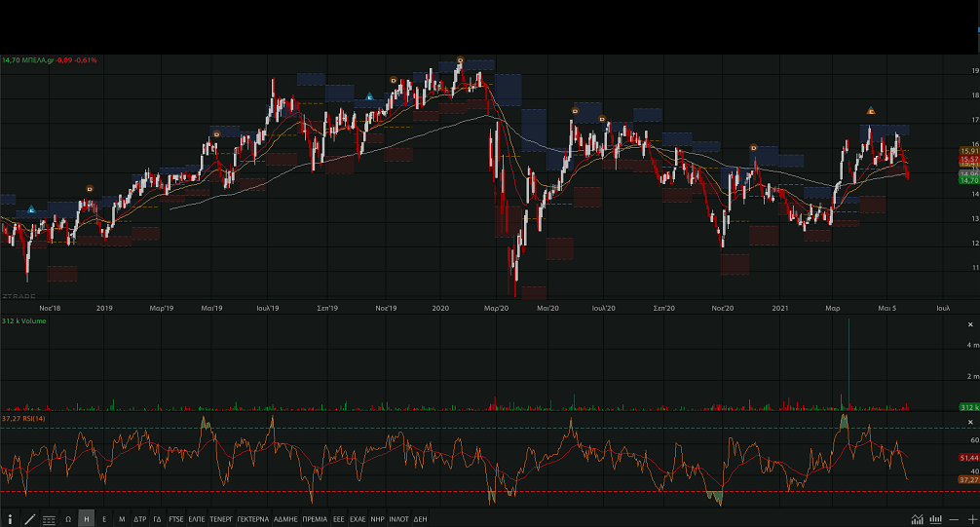Click the line chart type icon
Viewport: 980px width, 527px height.
click(918, 519)
